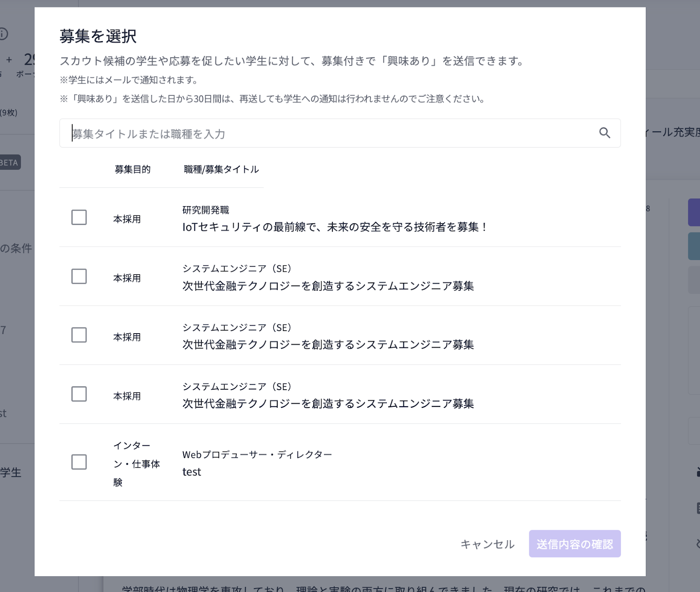Click the info circle icon behind dialog
This screenshot has height=592, width=700.
[x=3, y=34]
